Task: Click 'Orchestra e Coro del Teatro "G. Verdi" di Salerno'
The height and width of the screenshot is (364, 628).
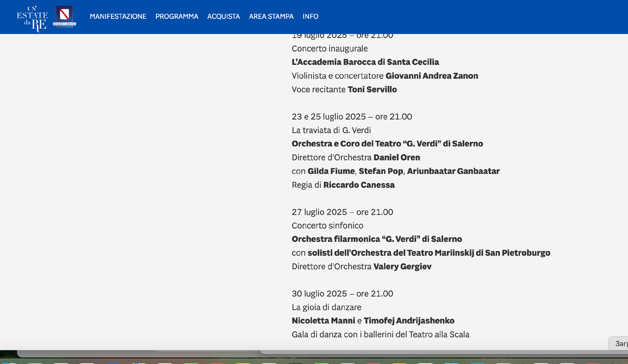Action: (x=387, y=144)
